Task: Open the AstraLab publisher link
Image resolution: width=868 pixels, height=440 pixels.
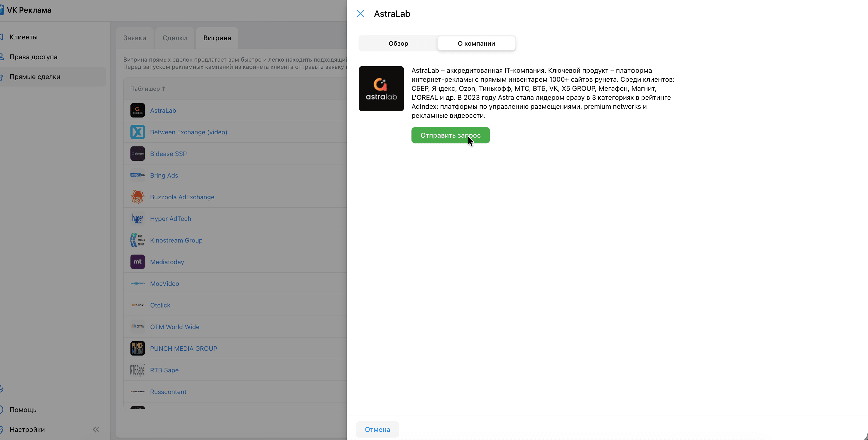Action: [163, 111]
